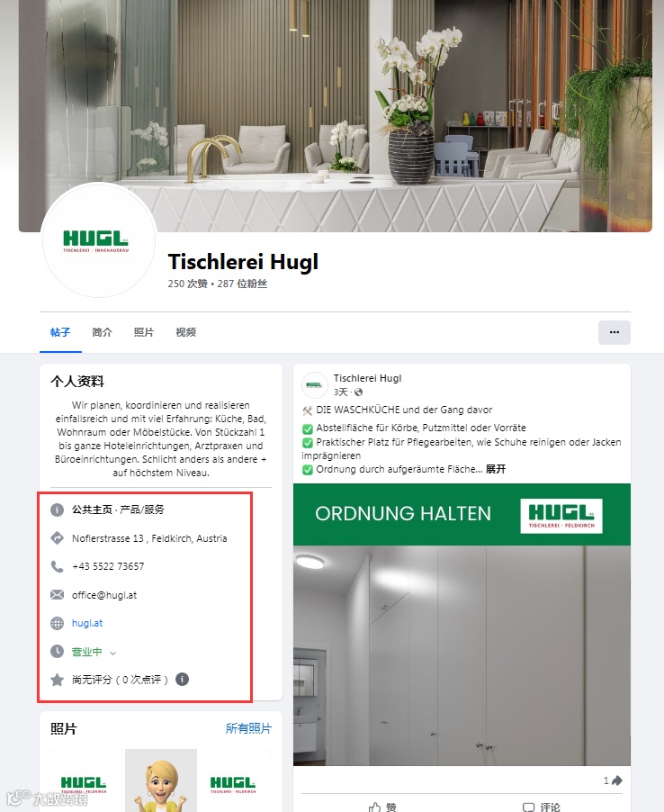Click the comment bubble icon on post
This screenshot has height=812, width=664.
[528, 807]
